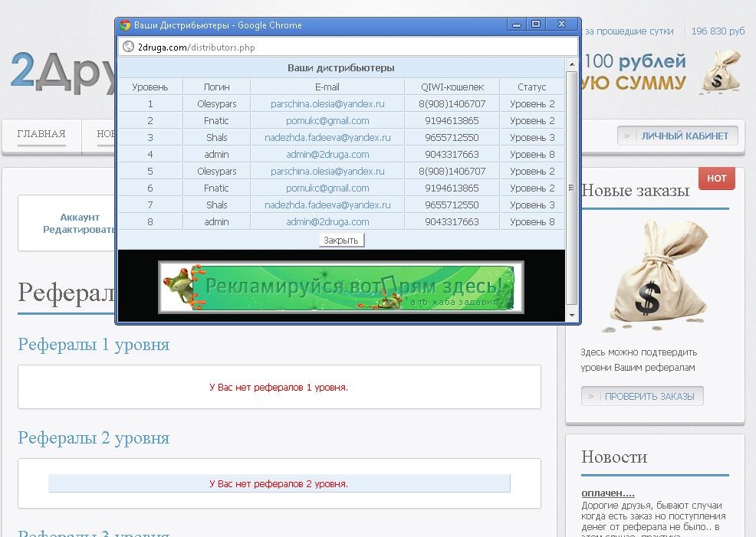The image size is (756, 537).
Task: Click status Уровень 8 in row 8
Action: [x=532, y=221]
